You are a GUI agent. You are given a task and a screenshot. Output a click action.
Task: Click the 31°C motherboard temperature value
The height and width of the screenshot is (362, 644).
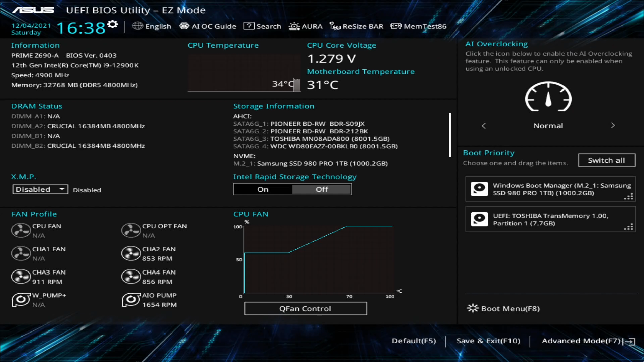323,85
